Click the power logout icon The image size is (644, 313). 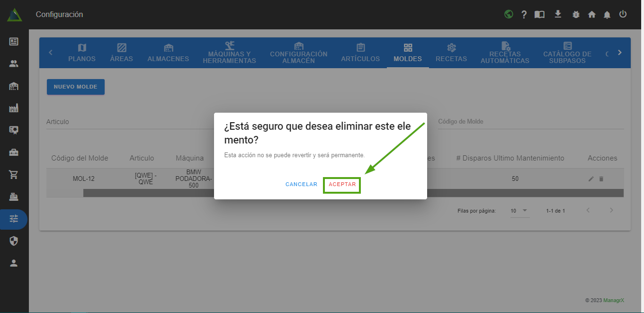(623, 14)
